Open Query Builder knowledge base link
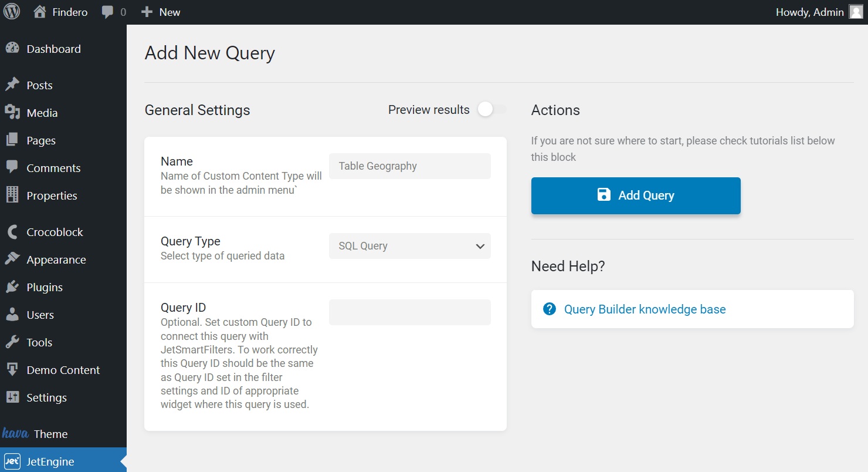Viewport: 868px width, 472px height. coord(645,309)
